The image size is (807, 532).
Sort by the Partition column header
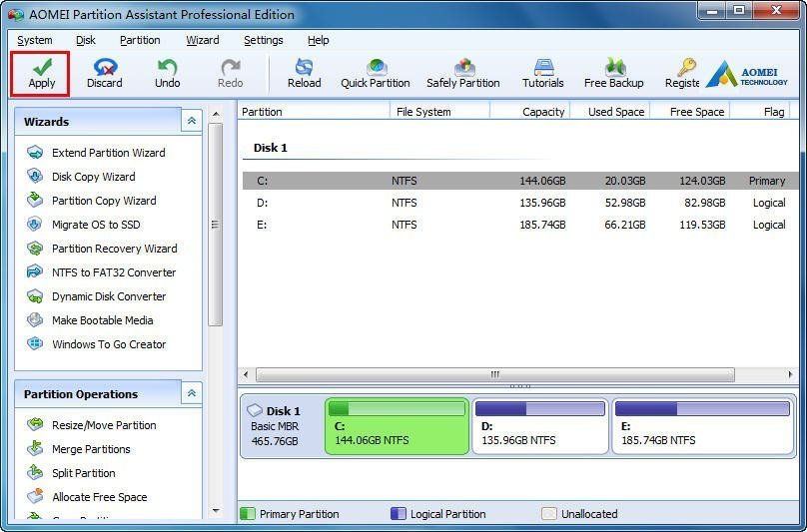pos(314,112)
